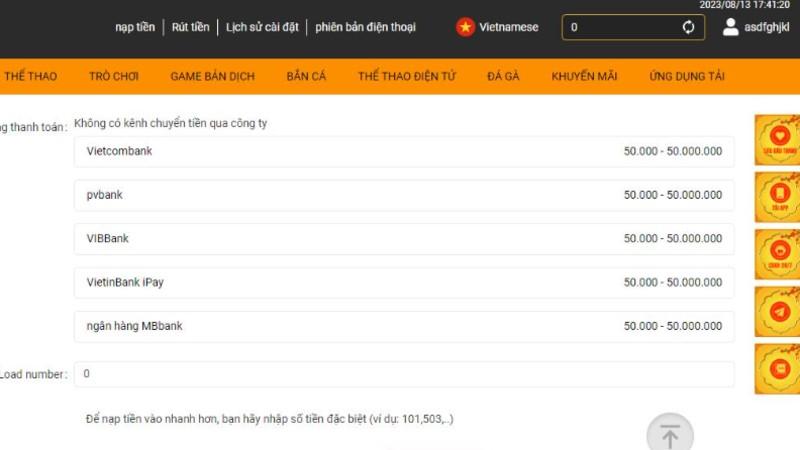This screenshot has width=800, height=450.
Task: Click the user profile avatar icon
Action: 731,27
